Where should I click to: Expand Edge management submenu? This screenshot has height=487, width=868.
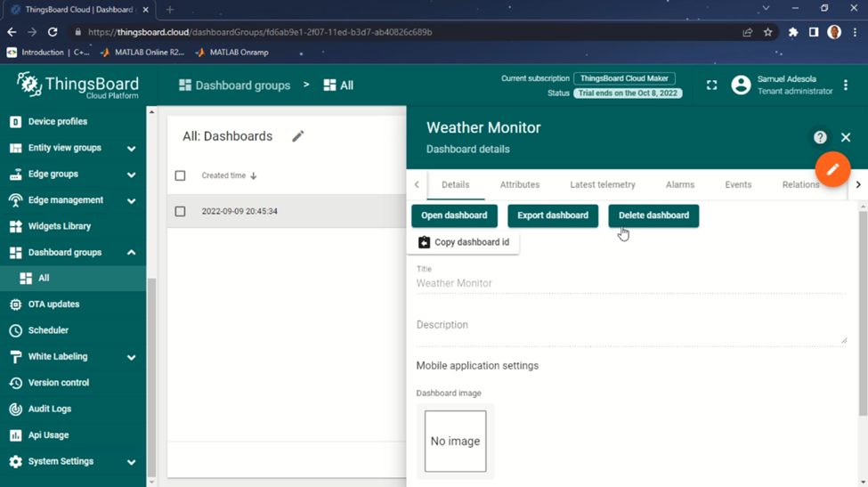[x=131, y=200]
